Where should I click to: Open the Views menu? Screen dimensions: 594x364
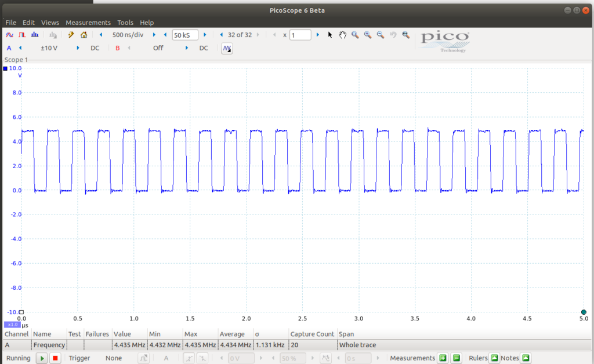tap(50, 23)
